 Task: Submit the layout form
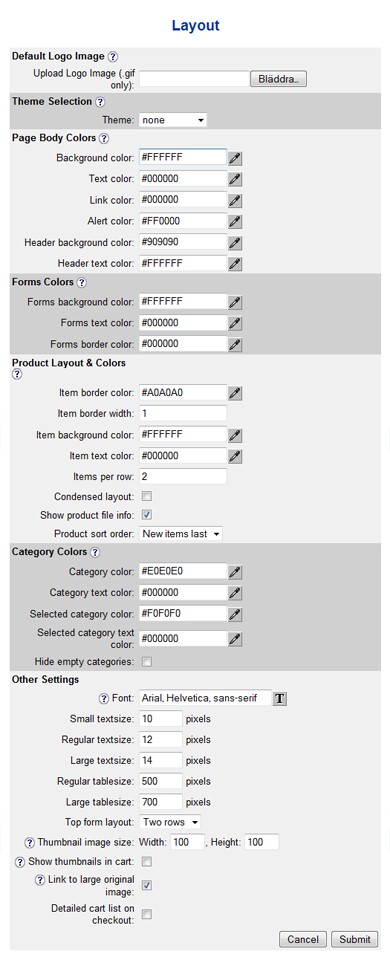pyautogui.click(x=354, y=939)
